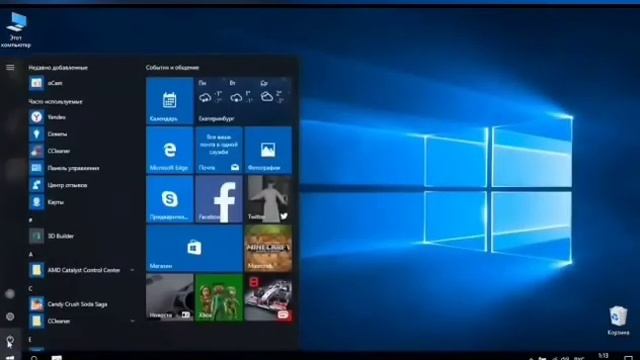Open the Календарь (Calendar) tile

(170, 101)
